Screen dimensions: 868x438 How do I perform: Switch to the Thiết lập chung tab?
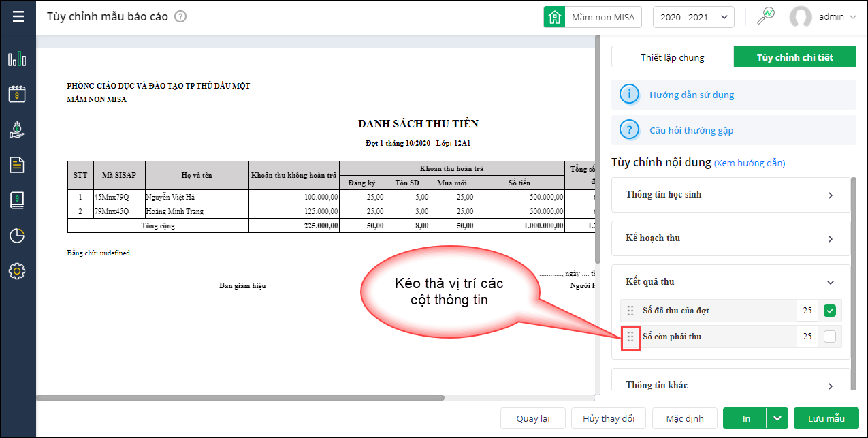click(x=673, y=57)
